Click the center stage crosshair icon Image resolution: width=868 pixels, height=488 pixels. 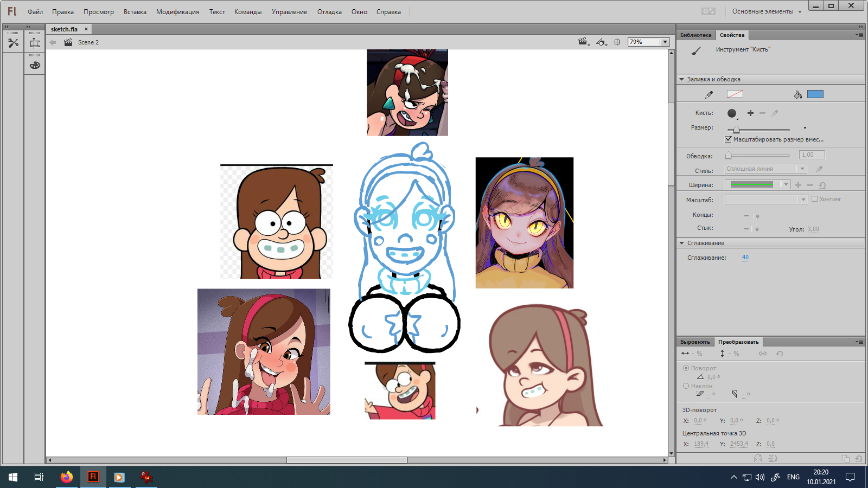(x=617, y=42)
